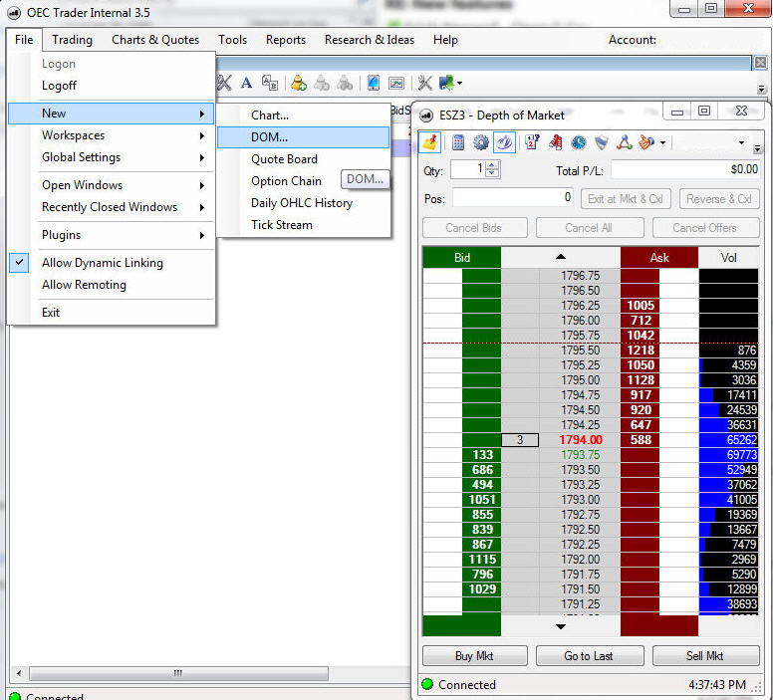773x700 pixels.
Task: Click the numbered cards with question mark icon
Action: (532, 143)
